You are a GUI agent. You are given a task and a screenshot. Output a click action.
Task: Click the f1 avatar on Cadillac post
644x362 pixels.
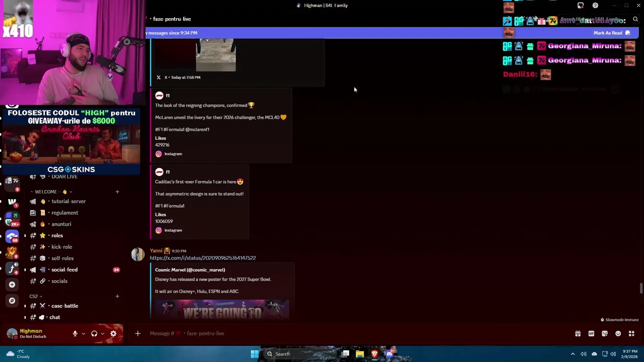[159, 172]
